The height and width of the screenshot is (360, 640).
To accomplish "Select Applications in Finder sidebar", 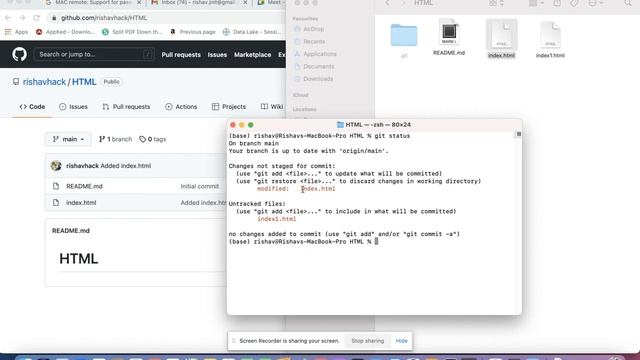I will tap(315, 54).
